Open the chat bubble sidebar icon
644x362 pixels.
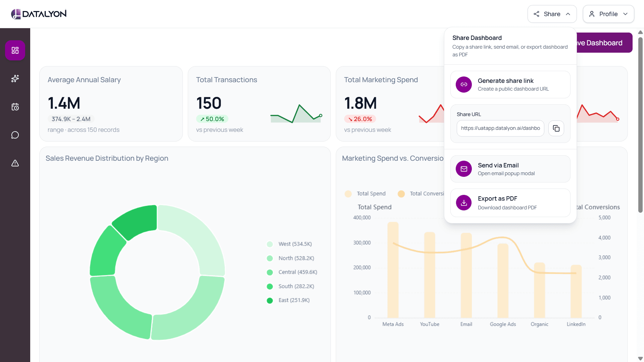click(15, 135)
